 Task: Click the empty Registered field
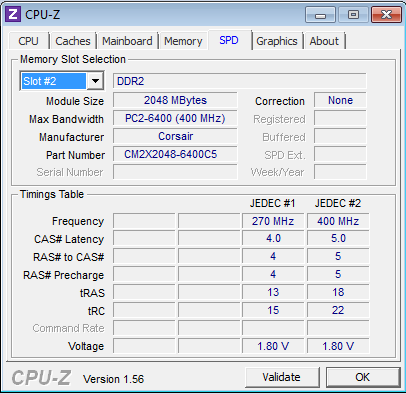click(340, 118)
